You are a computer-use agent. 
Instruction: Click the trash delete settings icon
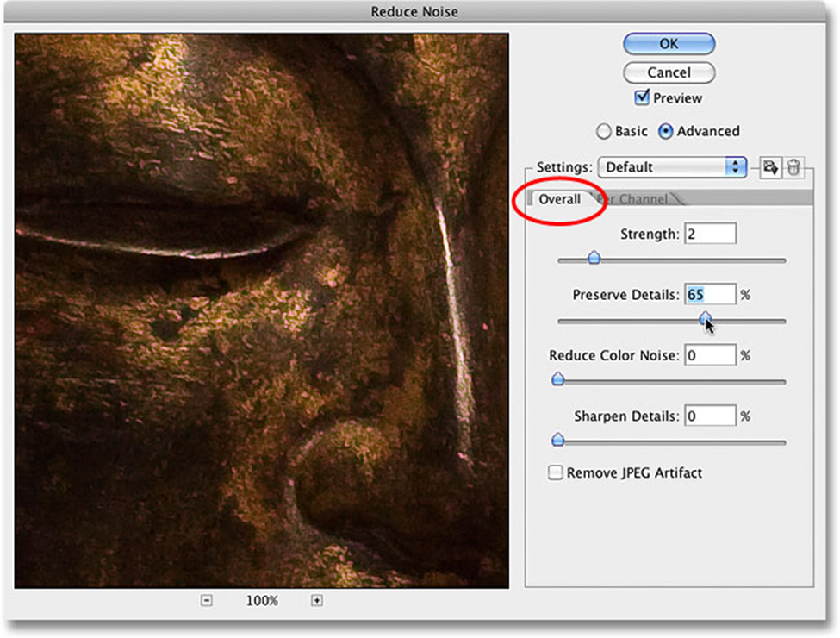[x=794, y=167]
